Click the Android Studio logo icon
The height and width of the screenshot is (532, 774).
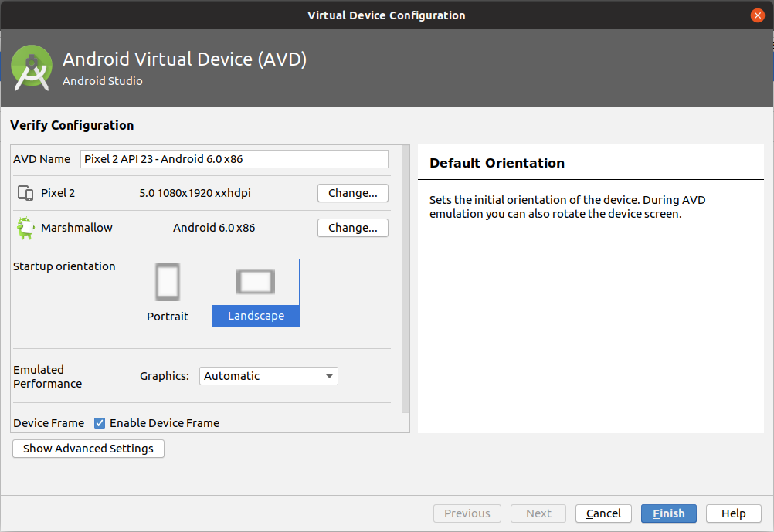click(32, 68)
